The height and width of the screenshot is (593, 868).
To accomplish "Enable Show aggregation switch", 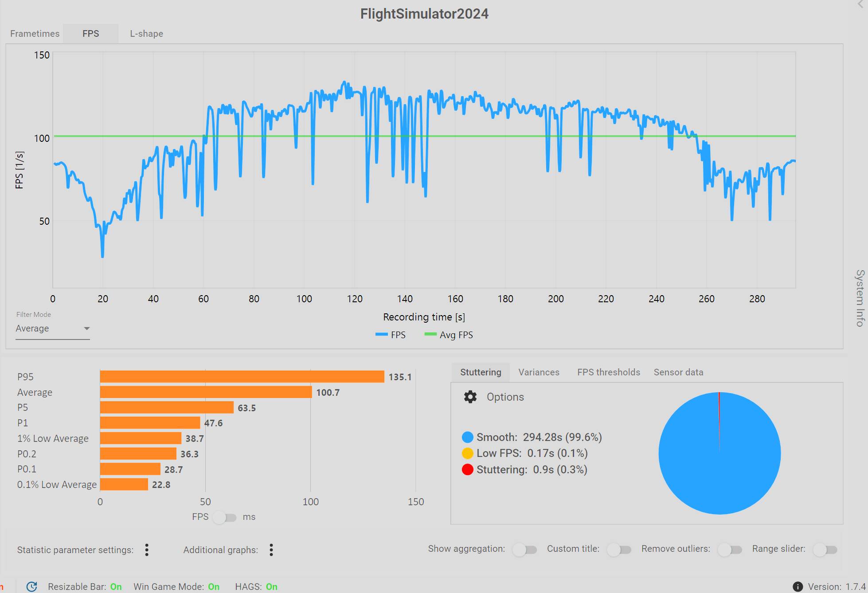I will coord(525,550).
